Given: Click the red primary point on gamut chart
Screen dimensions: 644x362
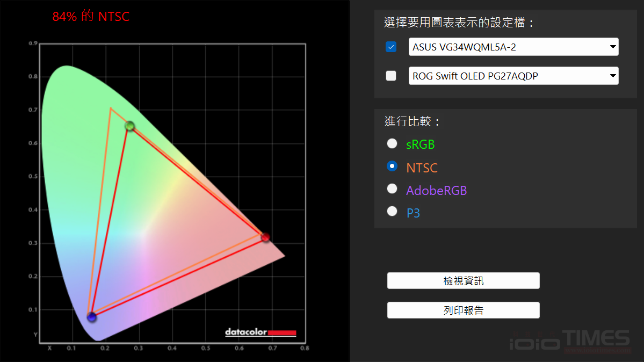Looking at the screenshot, I should pyautogui.click(x=265, y=237).
